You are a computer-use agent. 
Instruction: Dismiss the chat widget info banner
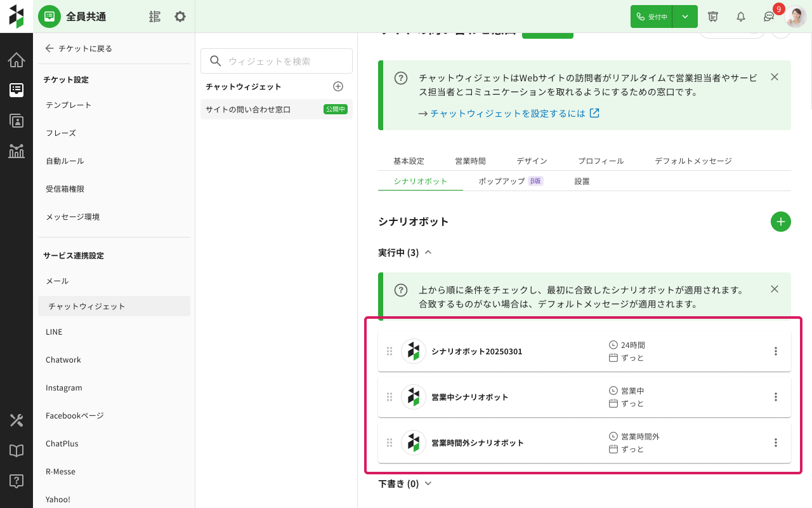click(774, 77)
